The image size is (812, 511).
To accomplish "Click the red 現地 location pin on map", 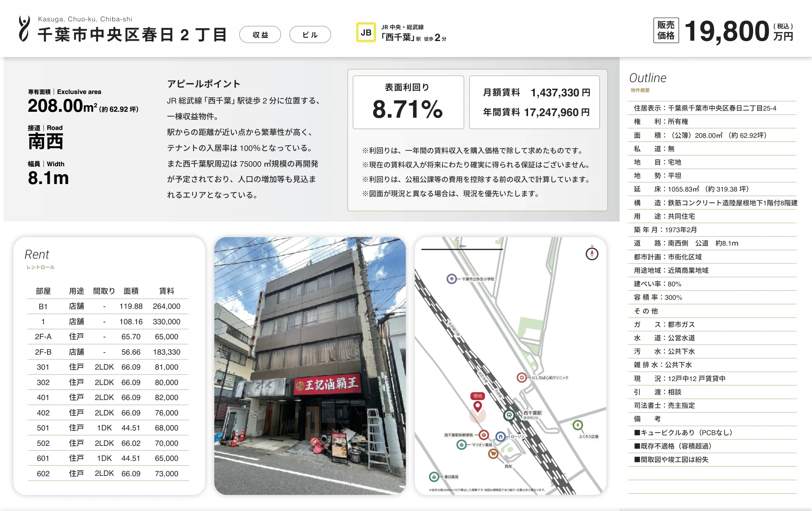I will pyautogui.click(x=477, y=406).
